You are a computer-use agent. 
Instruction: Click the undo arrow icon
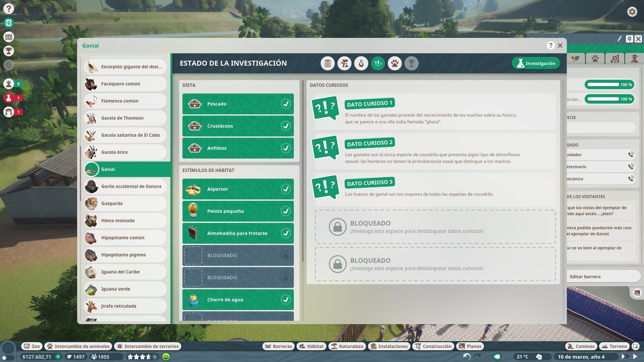[467, 356]
